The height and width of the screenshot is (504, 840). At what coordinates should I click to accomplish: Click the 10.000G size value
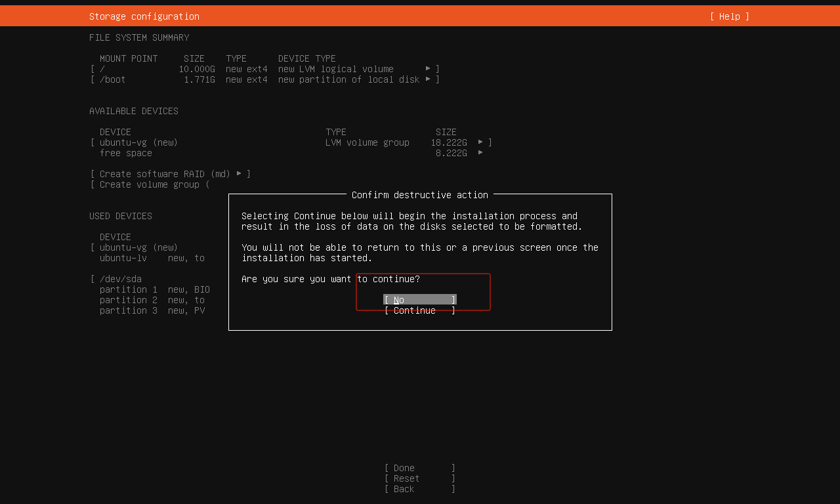[197, 69]
